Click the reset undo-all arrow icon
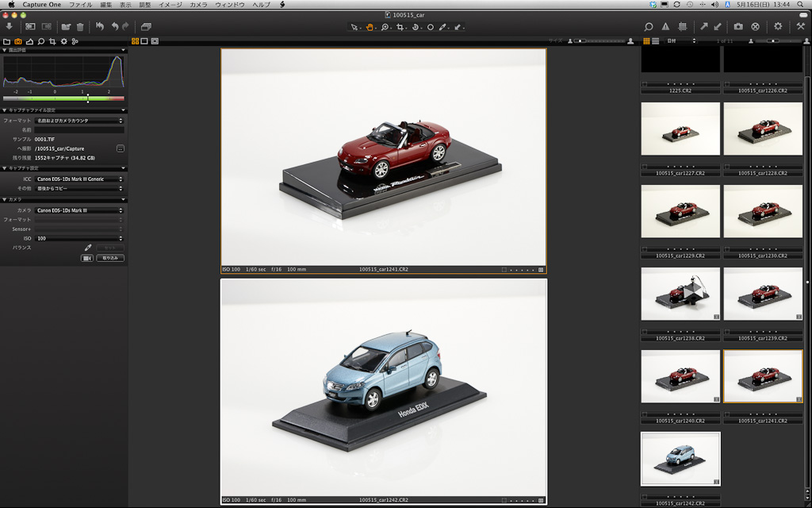 tap(100, 26)
